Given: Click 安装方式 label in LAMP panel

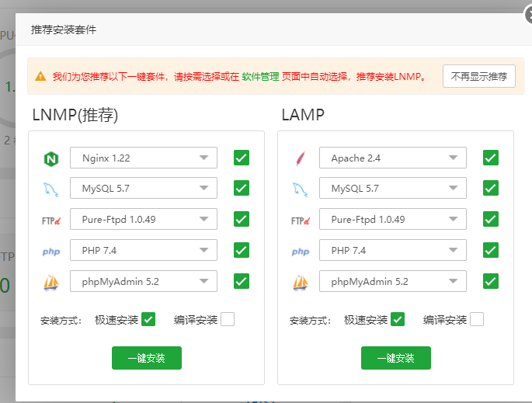Looking at the screenshot, I should 310,320.
